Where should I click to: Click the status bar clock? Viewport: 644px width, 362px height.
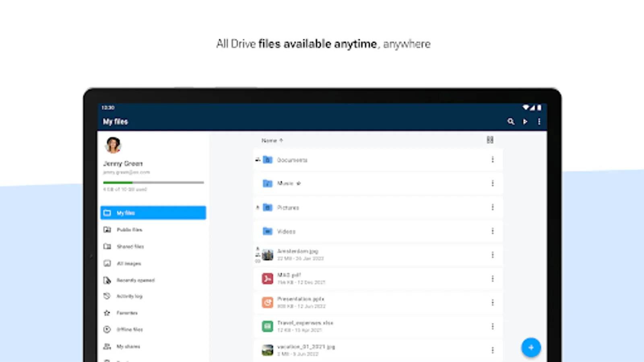pos(108,107)
